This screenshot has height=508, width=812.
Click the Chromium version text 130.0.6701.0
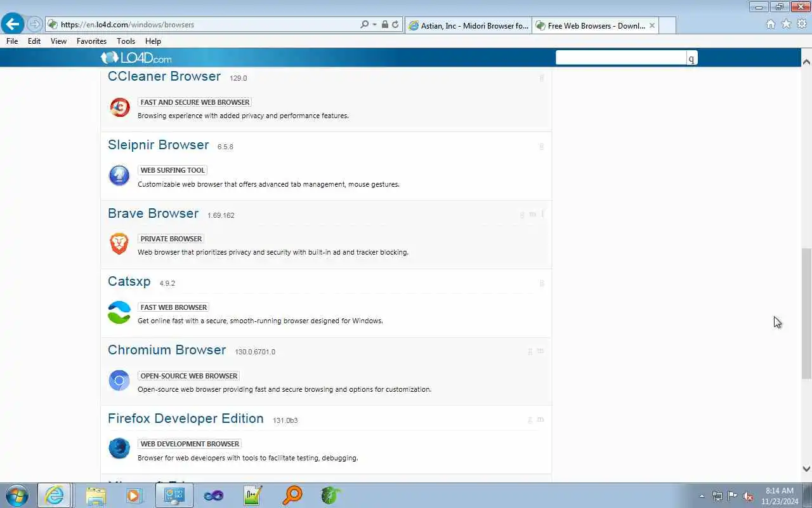(x=255, y=352)
